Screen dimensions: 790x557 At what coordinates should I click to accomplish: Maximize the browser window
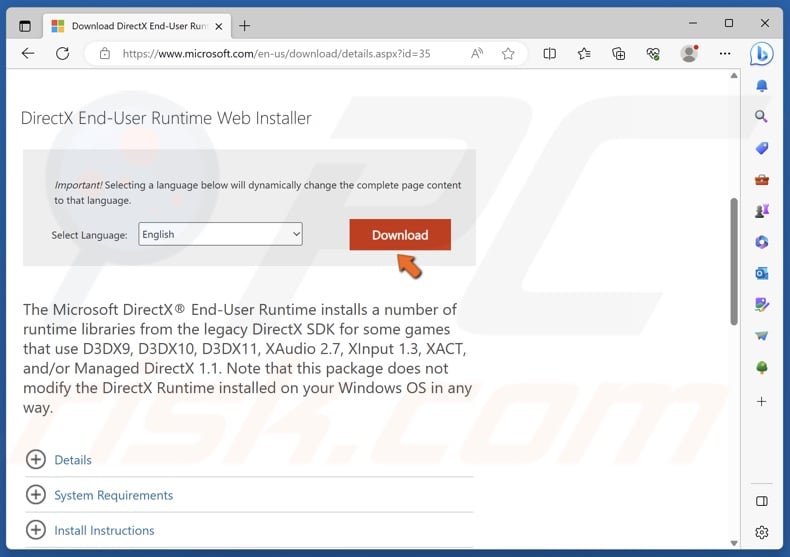(729, 23)
